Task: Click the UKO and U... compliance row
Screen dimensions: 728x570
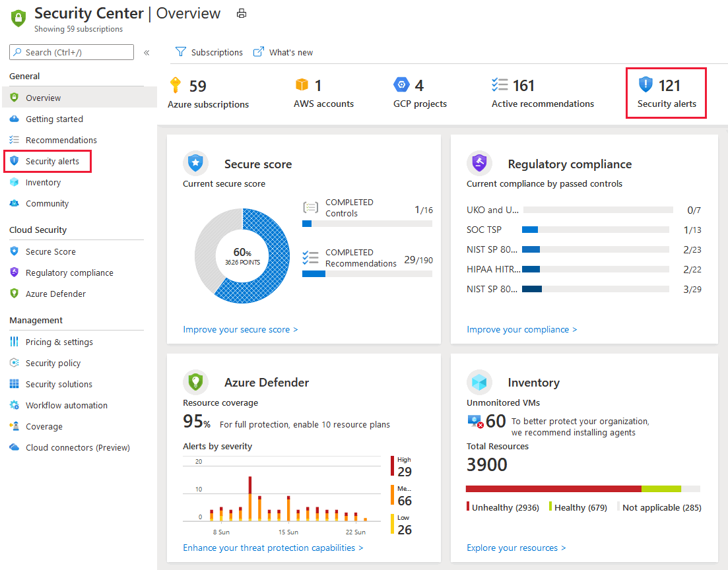Action: pyautogui.click(x=584, y=210)
